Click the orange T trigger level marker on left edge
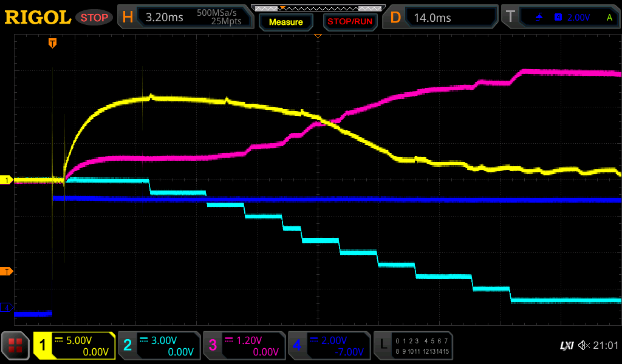The width and height of the screenshot is (622, 364). tap(7, 271)
